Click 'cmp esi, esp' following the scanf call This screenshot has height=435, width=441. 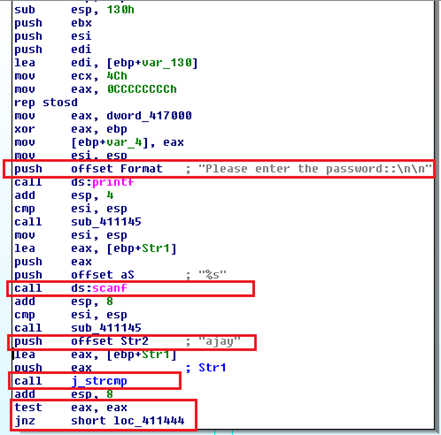(70, 315)
